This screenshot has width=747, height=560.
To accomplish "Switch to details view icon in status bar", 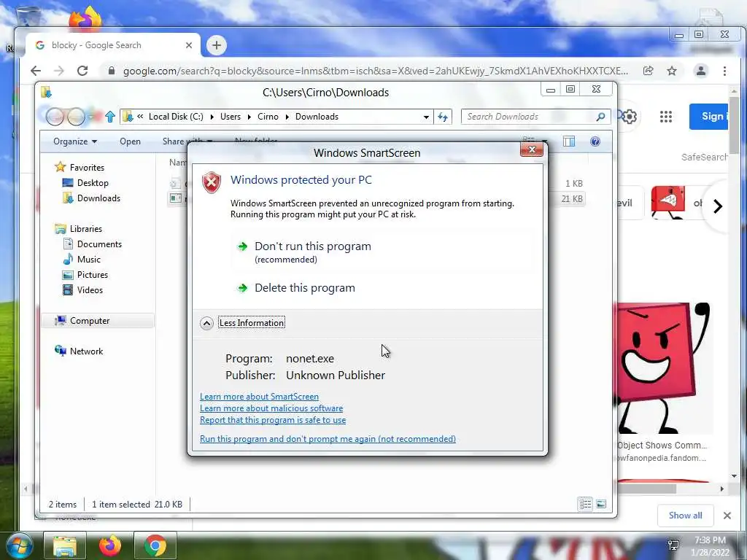I will 585,504.
